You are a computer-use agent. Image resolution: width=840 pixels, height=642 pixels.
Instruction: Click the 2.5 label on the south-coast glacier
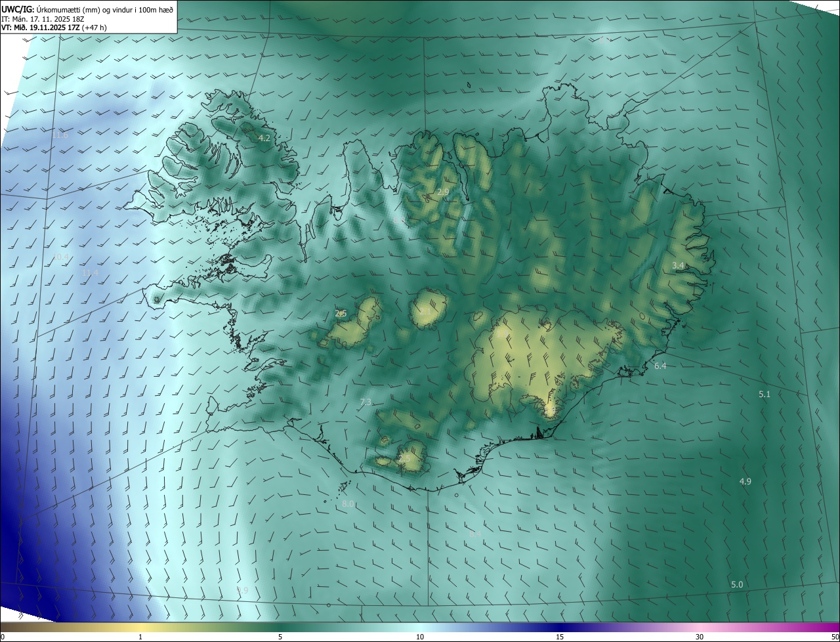tap(404, 459)
